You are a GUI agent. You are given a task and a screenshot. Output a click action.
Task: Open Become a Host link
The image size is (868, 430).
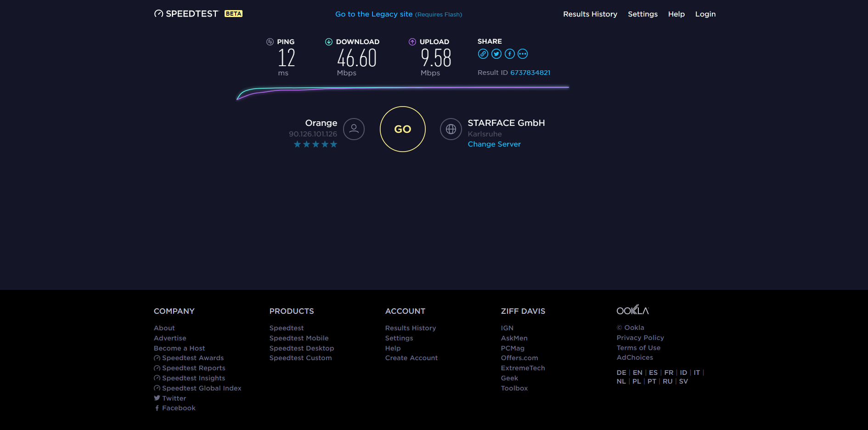coord(180,348)
